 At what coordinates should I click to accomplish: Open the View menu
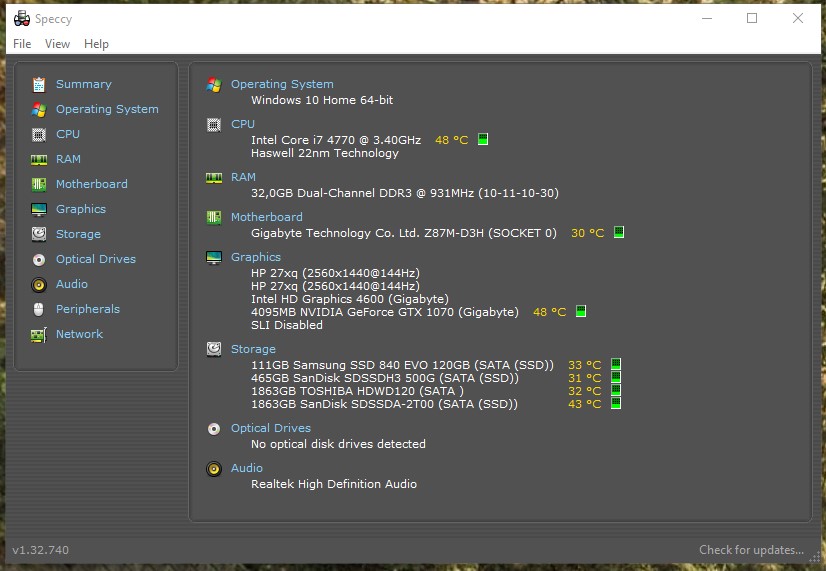pos(57,44)
